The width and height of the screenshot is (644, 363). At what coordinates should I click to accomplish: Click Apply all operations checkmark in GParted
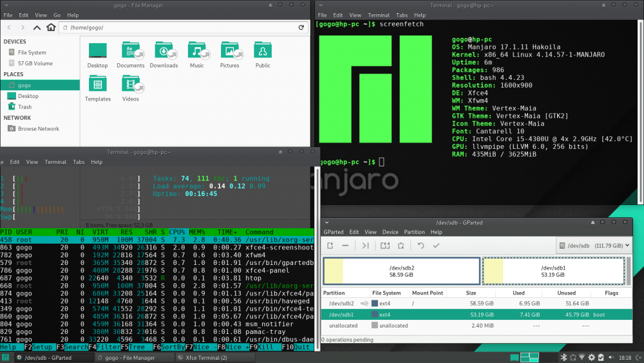[436, 246]
